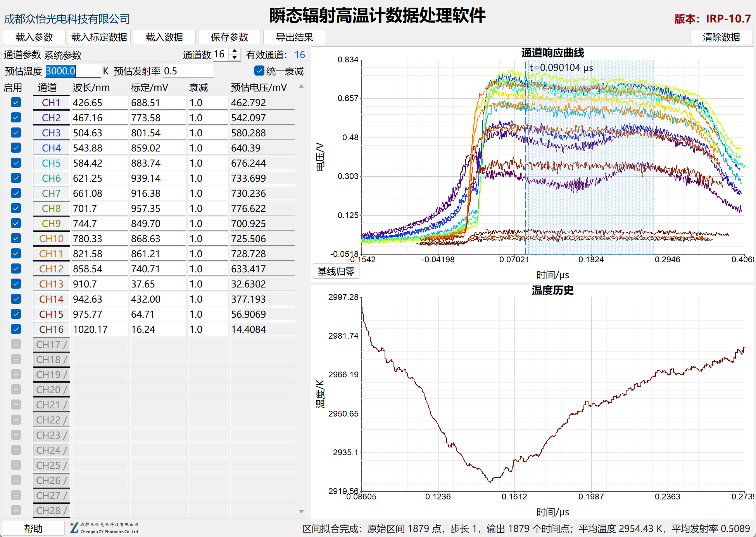Uncheck the CH16 enable checkbox

(16, 329)
